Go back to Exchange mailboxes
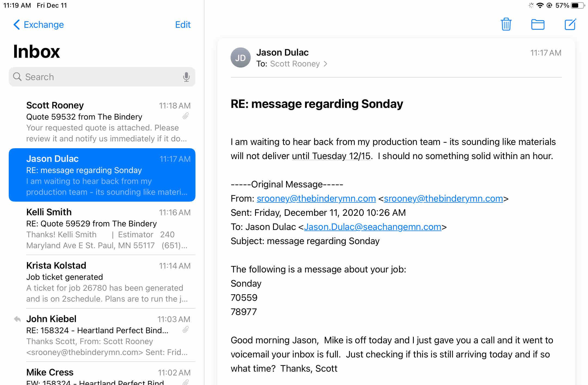The height and width of the screenshot is (385, 588). [x=39, y=25]
